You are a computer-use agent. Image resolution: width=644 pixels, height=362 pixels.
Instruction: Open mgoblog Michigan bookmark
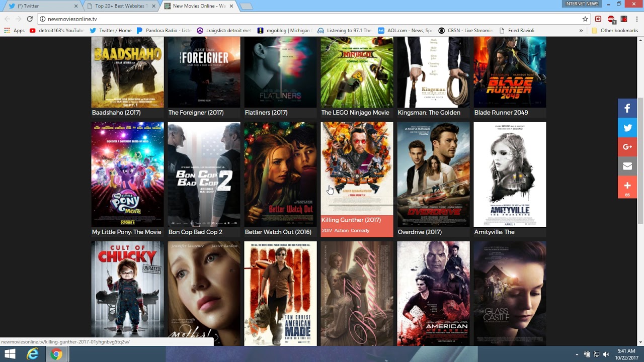[285, 31]
